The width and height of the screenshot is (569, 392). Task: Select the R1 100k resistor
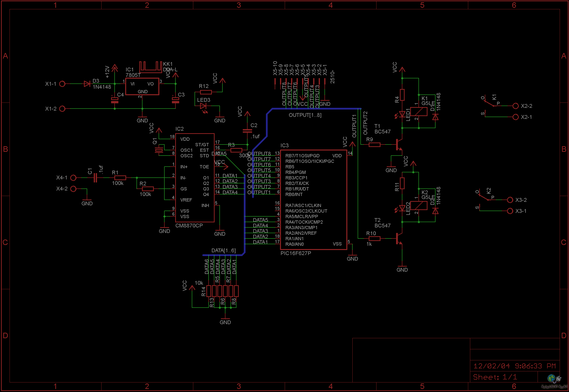tap(120, 178)
